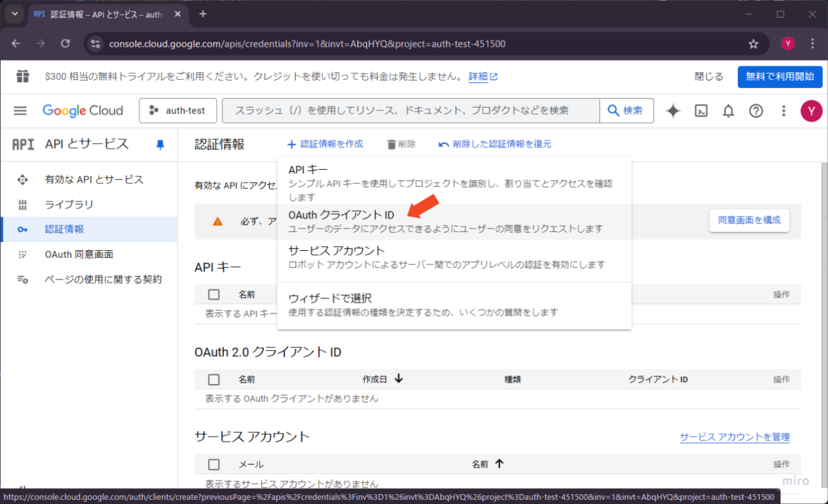Screen dimensions: 828x504
Task: Click 削除した認証情報を復元
Action: (x=495, y=144)
